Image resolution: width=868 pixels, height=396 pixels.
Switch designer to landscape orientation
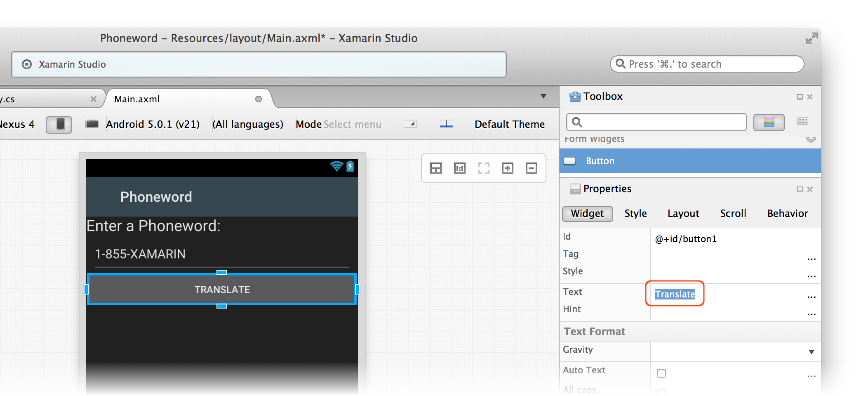point(92,124)
